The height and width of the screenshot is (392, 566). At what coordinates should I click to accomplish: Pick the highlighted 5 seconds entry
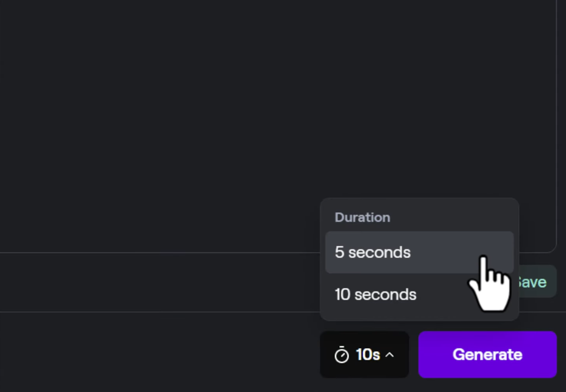419,252
